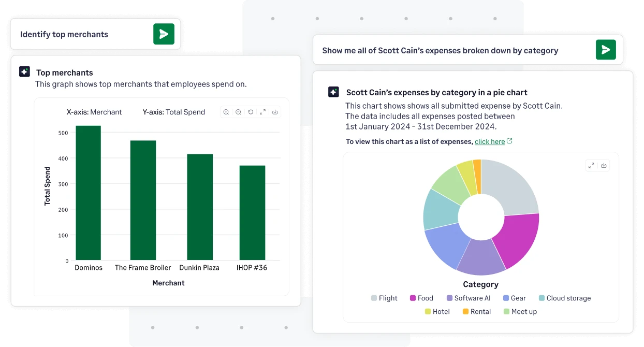Screen dimensions: 644x347
Task: Send the Scott Cain expenses prompt
Action: coord(606,50)
